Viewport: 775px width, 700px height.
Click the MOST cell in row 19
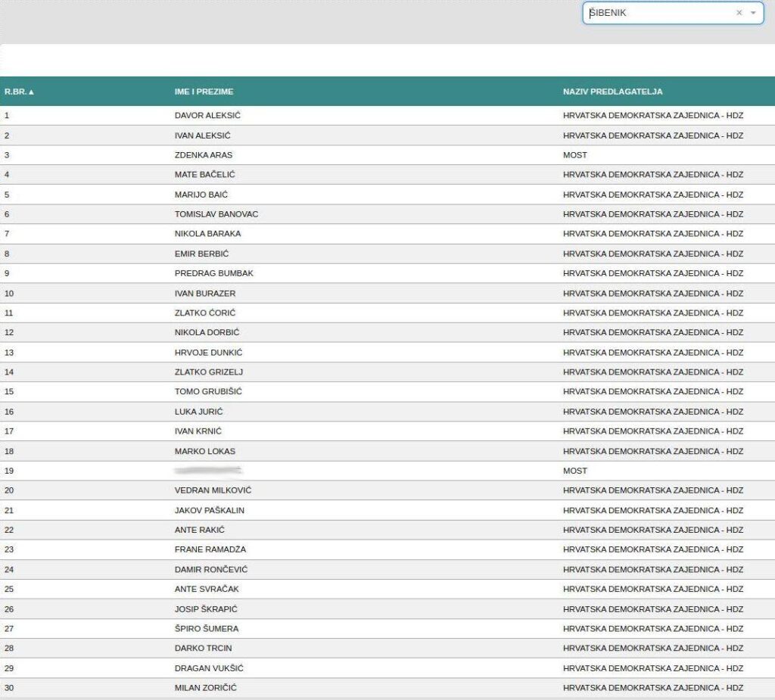pyautogui.click(x=575, y=471)
